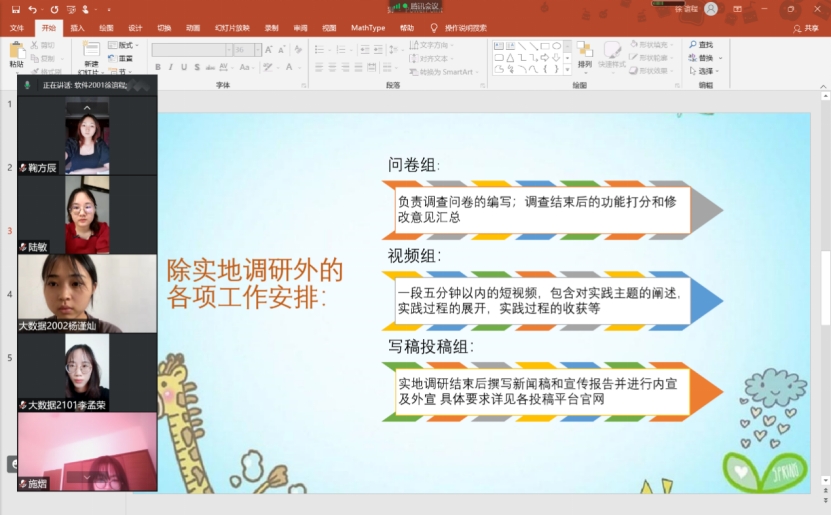Viewport: 831px width, 515px height.
Task: Switch to the MathType tab
Action: tap(368, 28)
